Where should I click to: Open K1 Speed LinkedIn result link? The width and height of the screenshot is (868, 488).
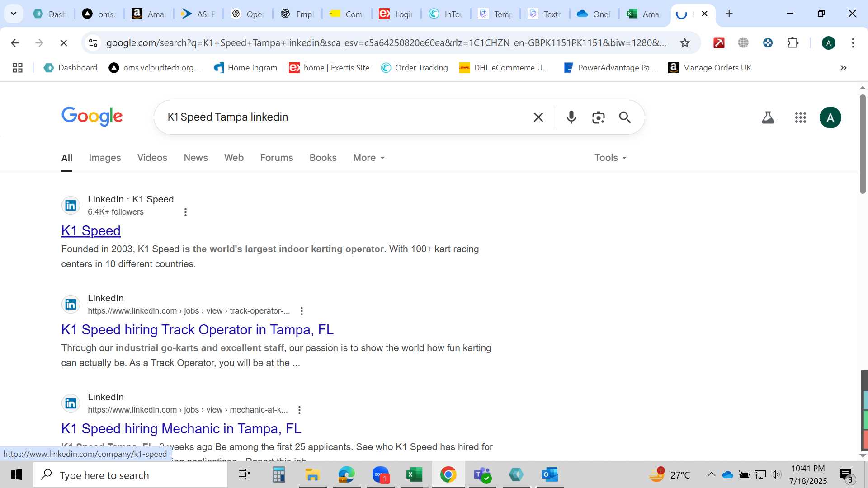[91, 231]
